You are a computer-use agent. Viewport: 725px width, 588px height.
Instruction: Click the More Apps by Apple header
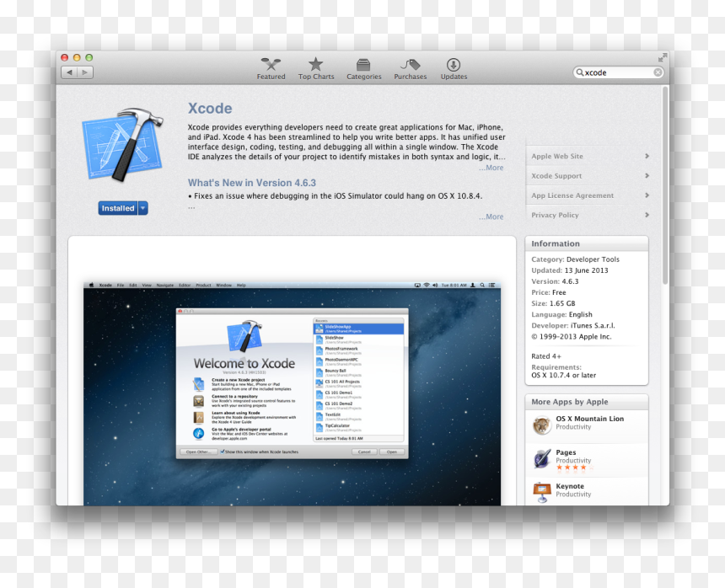click(586, 402)
